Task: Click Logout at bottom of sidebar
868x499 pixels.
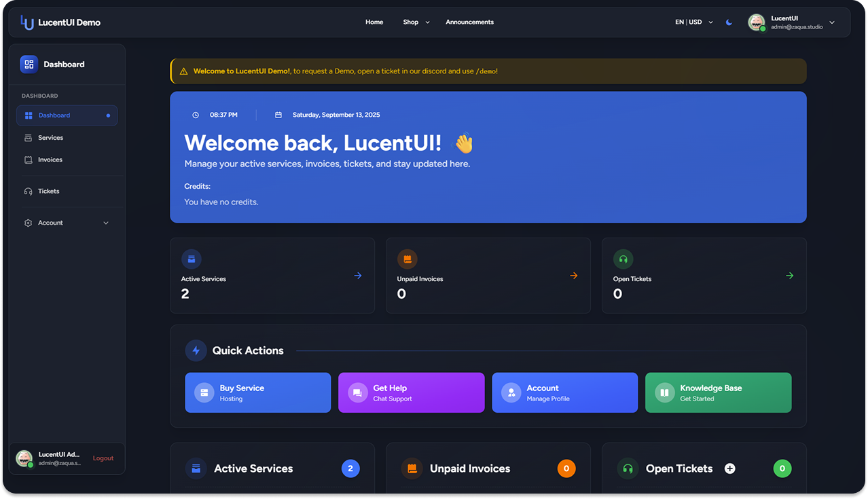Action: pos(103,458)
